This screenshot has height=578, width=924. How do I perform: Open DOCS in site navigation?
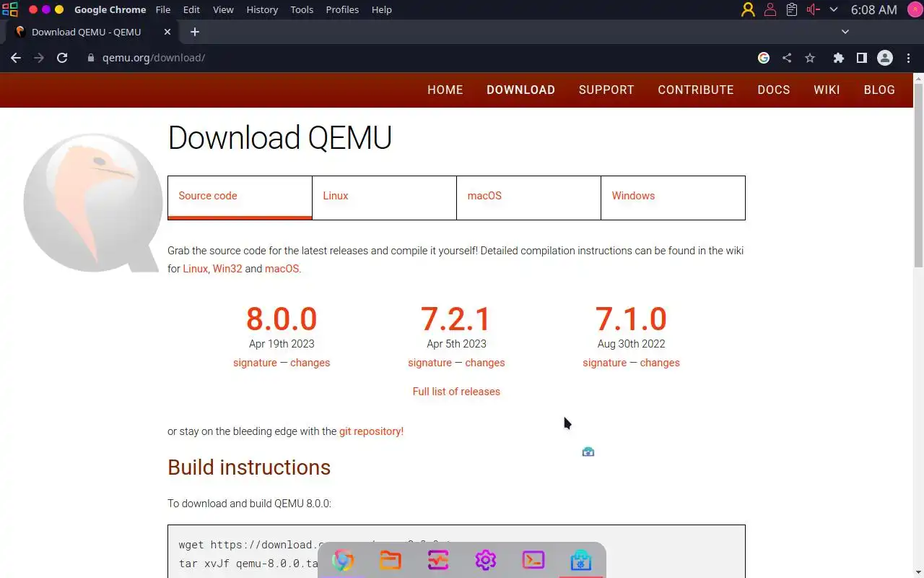click(x=774, y=90)
